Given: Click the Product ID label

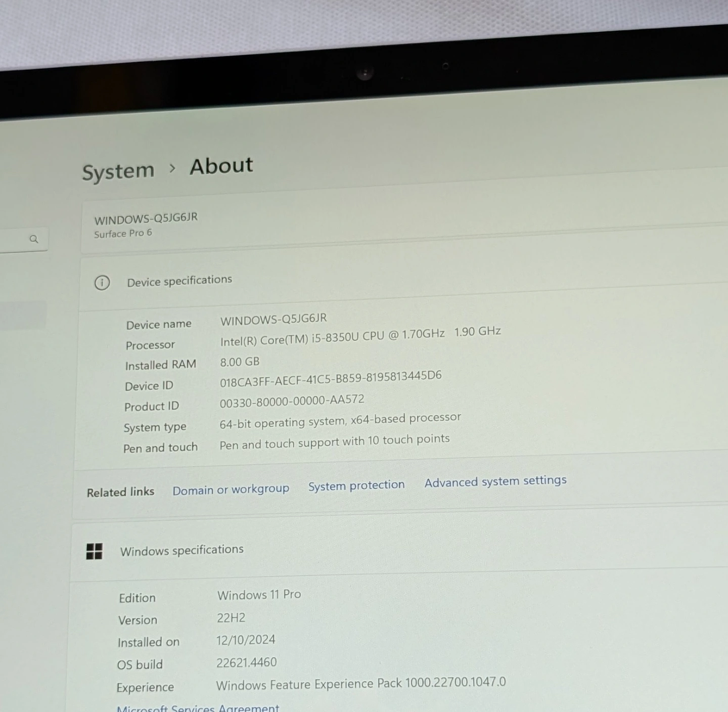Looking at the screenshot, I should pos(152,407).
